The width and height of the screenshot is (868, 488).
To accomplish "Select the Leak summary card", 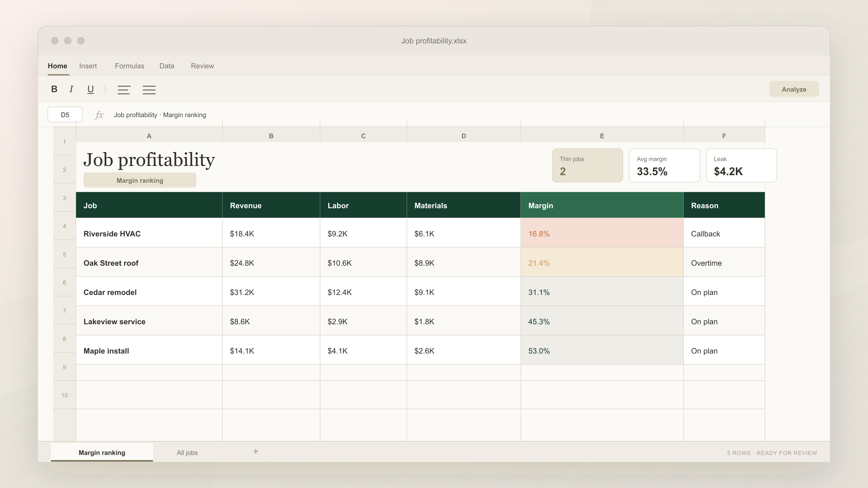I will (x=741, y=165).
